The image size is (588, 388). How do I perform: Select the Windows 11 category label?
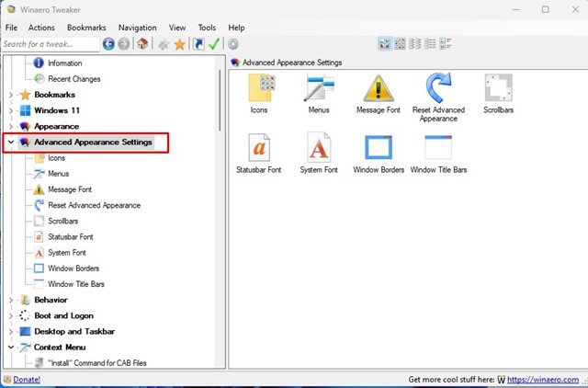[57, 110]
